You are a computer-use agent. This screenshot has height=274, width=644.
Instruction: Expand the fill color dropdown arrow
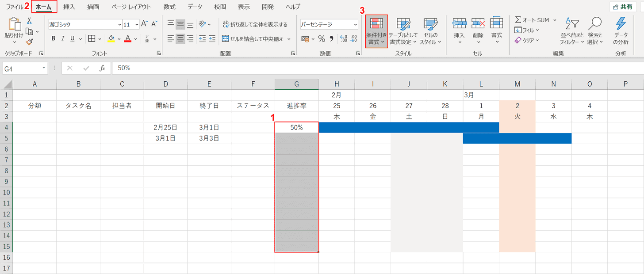click(119, 38)
